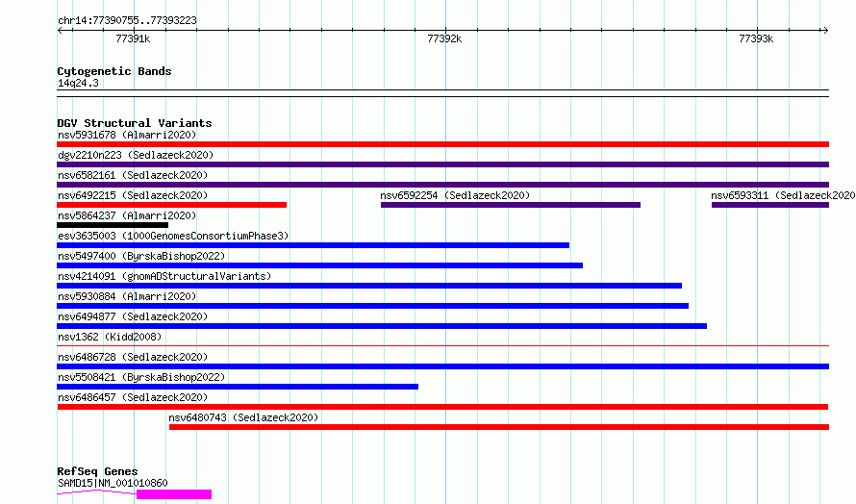Viewport: 856px width, 504px height.
Task: Click the DGV Structural Variants track title
Action: (135, 123)
